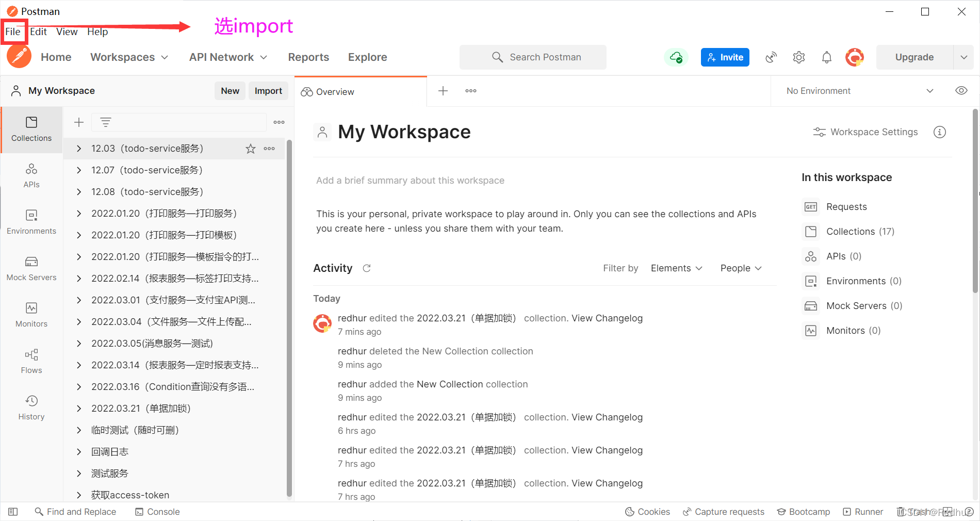Image resolution: width=980 pixels, height=521 pixels.
Task: Open the People filter dropdown
Action: point(741,268)
